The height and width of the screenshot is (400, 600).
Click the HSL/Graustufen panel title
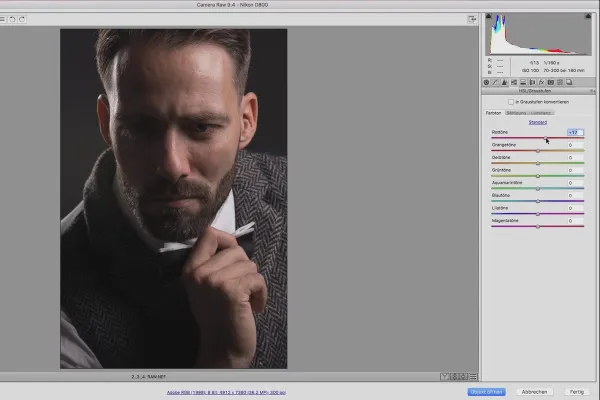[x=535, y=91]
